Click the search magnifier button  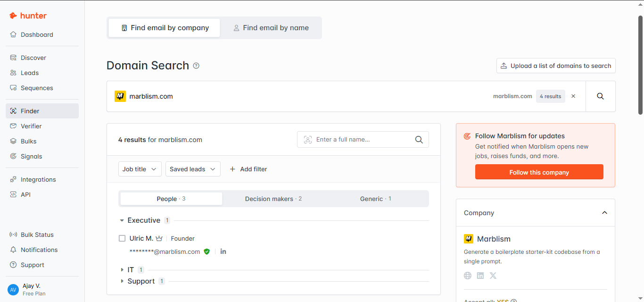point(600,96)
